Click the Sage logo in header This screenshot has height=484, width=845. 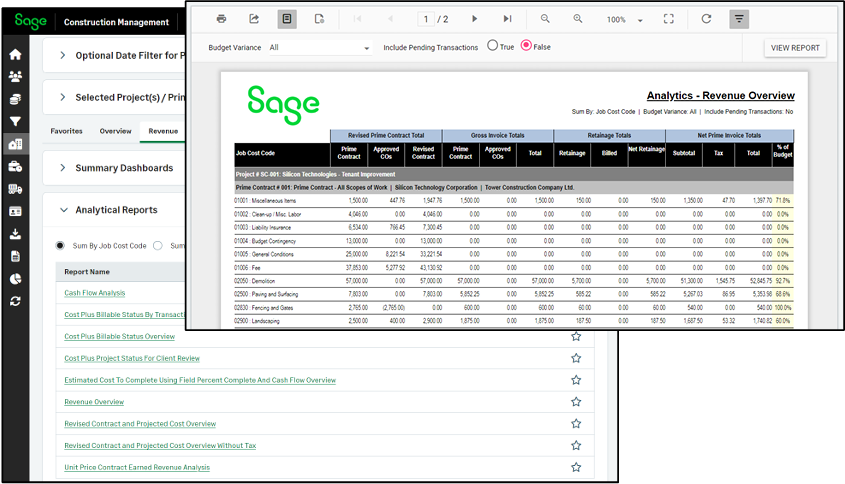point(31,21)
